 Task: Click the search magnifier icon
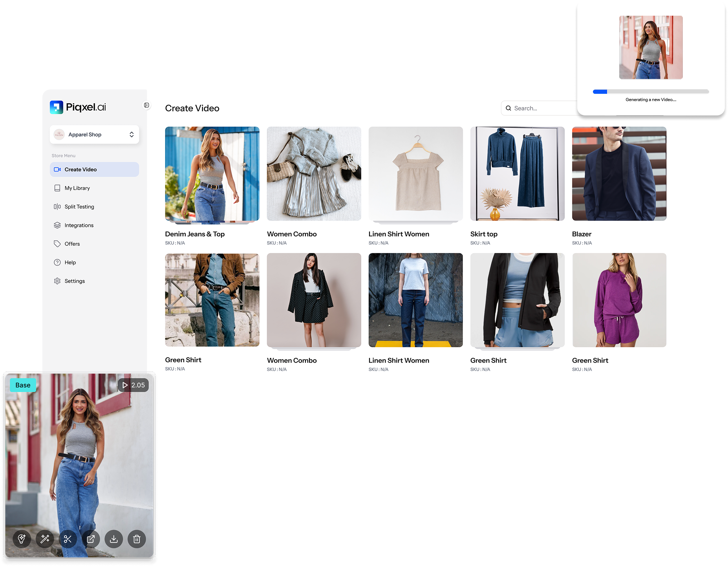(x=509, y=108)
